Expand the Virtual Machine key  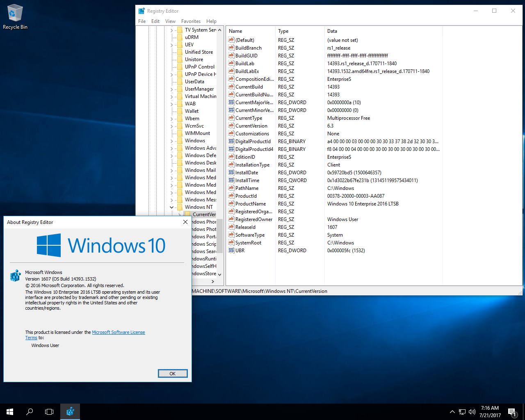tap(172, 96)
